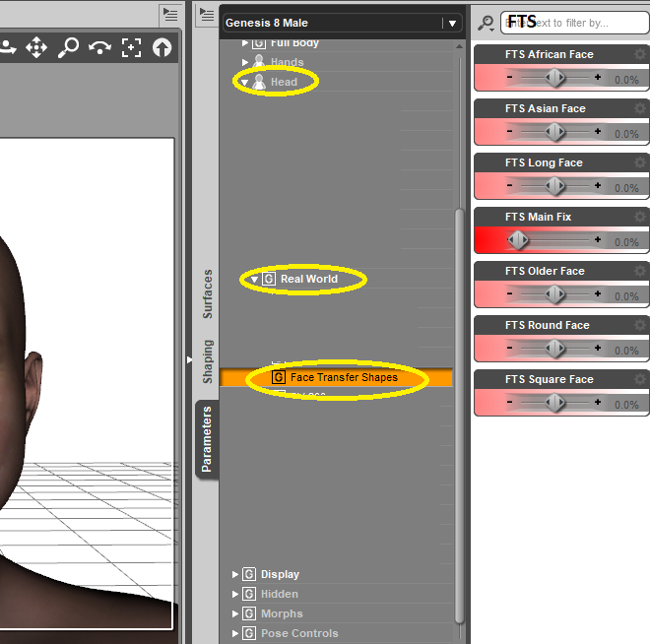This screenshot has width=650, height=644.
Task: Click the FTS African Face slider handle
Action: pos(554,78)
